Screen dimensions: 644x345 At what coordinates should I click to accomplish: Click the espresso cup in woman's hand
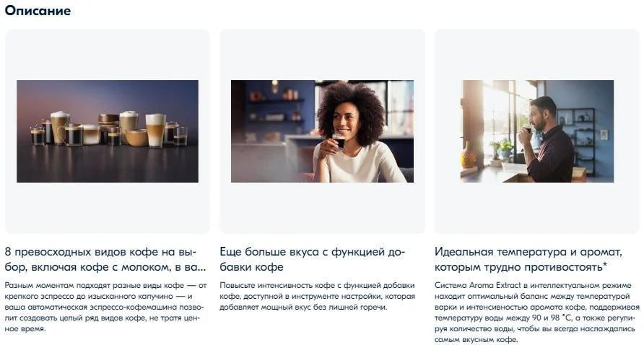(x=339, y=141)
